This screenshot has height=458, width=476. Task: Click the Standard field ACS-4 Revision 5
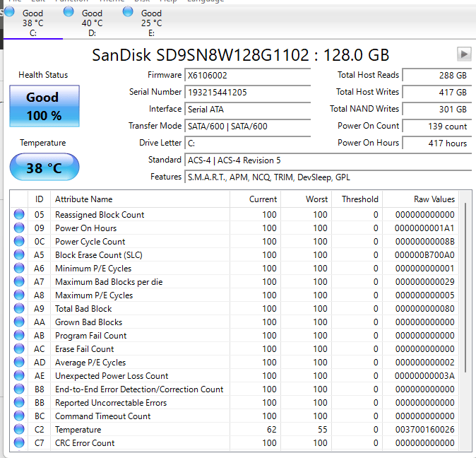tap(328, 160)
